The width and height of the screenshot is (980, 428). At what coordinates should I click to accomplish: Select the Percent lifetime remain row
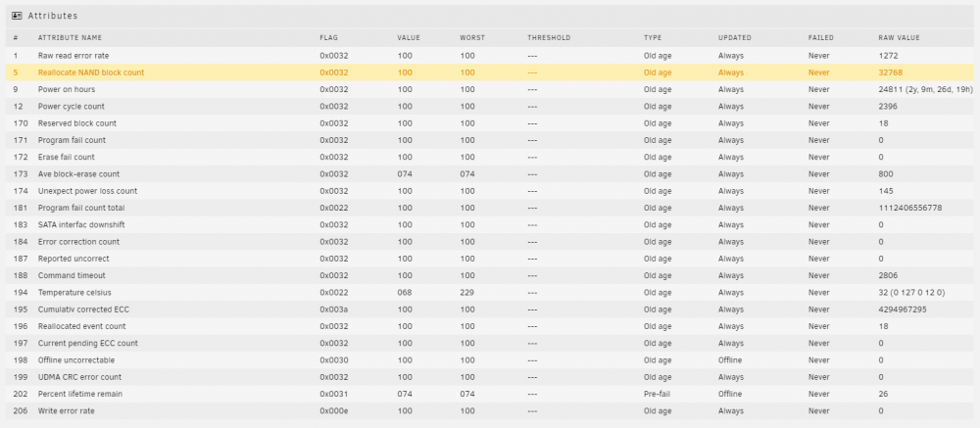[x=490, y=394]
